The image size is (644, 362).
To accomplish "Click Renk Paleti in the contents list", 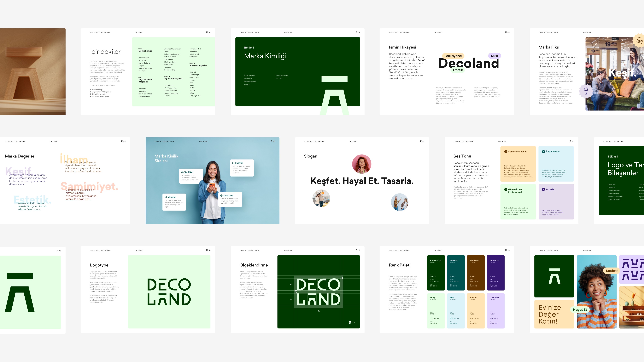I will [x=168, y=65].
